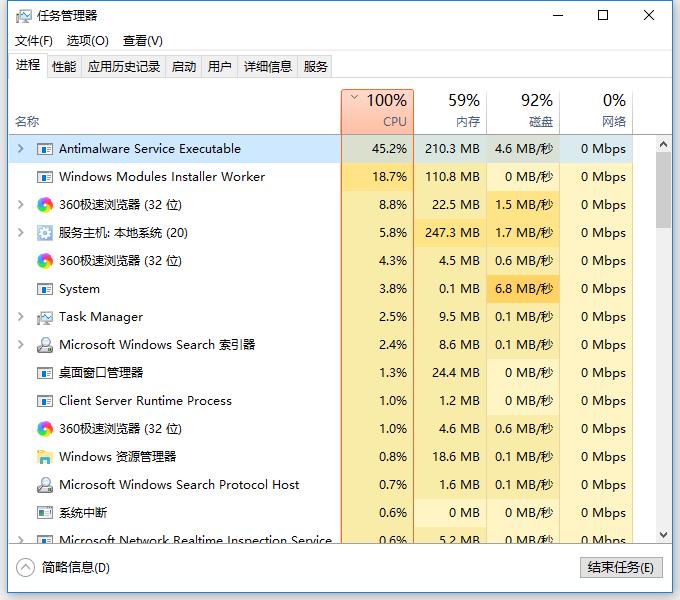Click the System process icon
This screenshot has width=680, height=600.
click(x=45, y=289)
